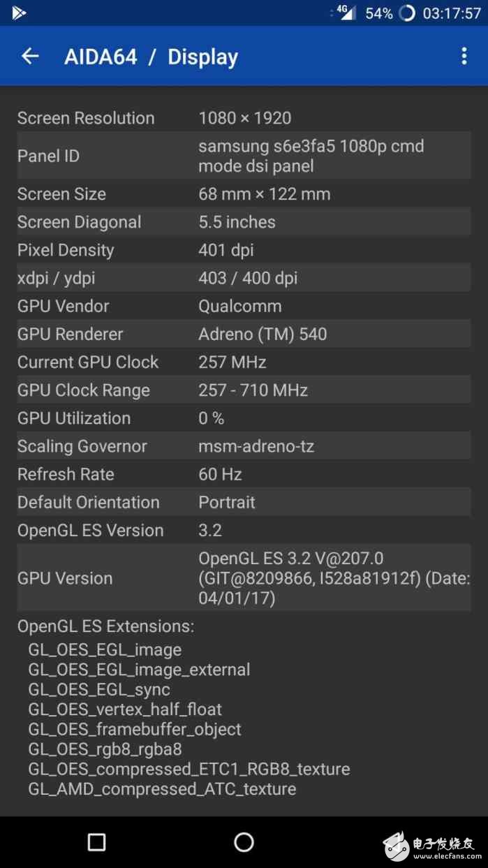Tap the battery ring status icon
The image size is (488, 868).
[x=407, y=13]
